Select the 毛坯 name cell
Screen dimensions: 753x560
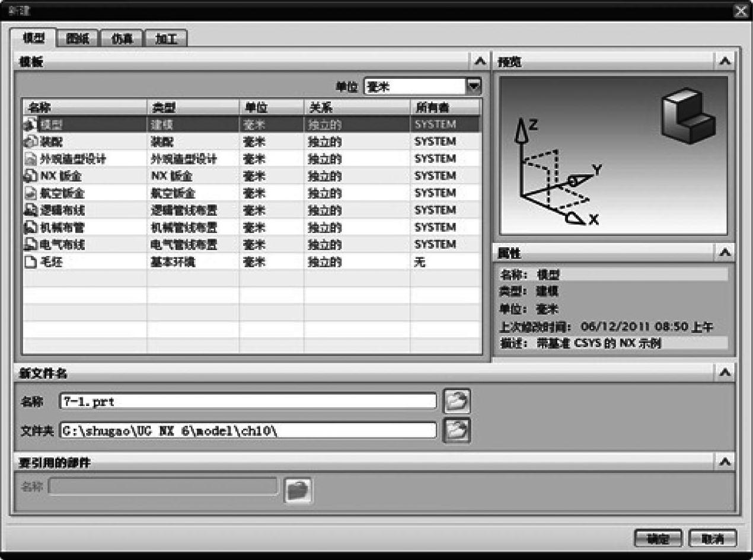(51, 263)
